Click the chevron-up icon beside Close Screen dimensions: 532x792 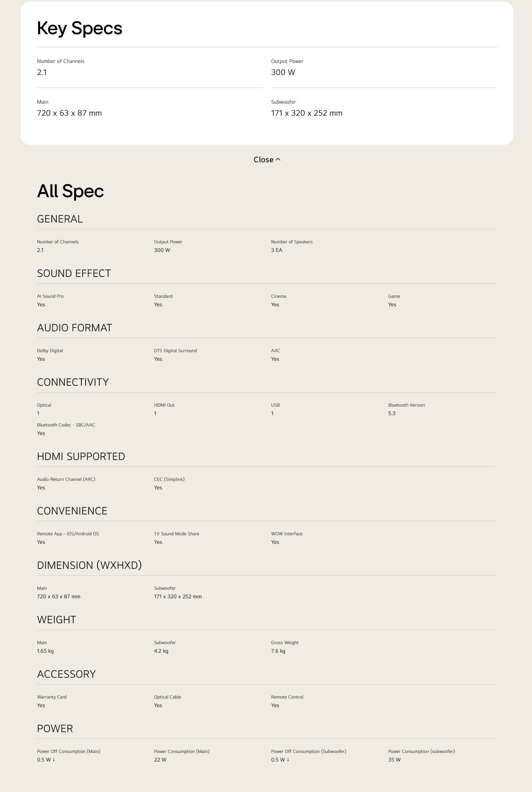tap(278, 159)
